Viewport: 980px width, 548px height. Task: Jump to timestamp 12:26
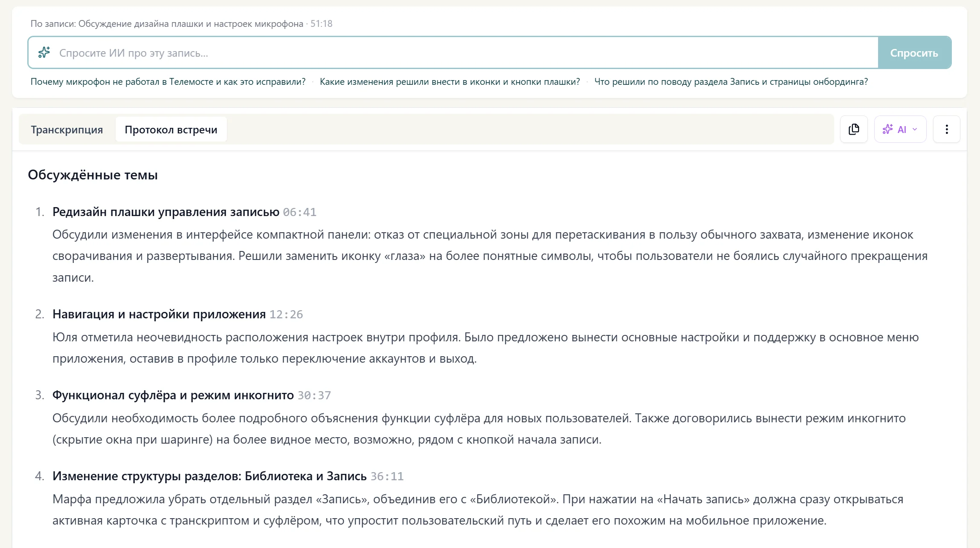286,314
